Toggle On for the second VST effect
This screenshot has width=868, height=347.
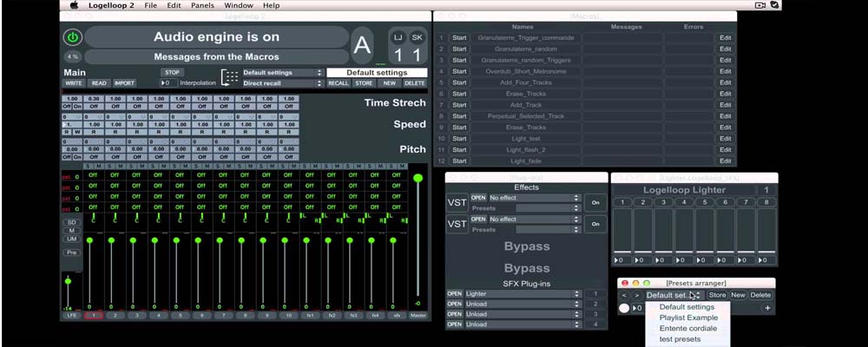pos(595,224)
